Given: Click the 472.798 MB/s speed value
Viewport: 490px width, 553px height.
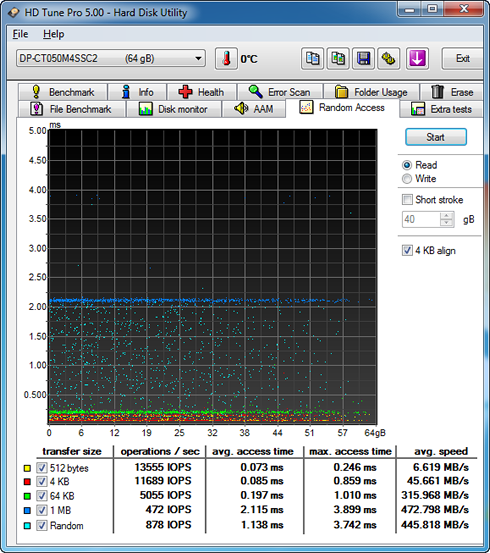Looking at the screenshot, I should click(435, 510).
